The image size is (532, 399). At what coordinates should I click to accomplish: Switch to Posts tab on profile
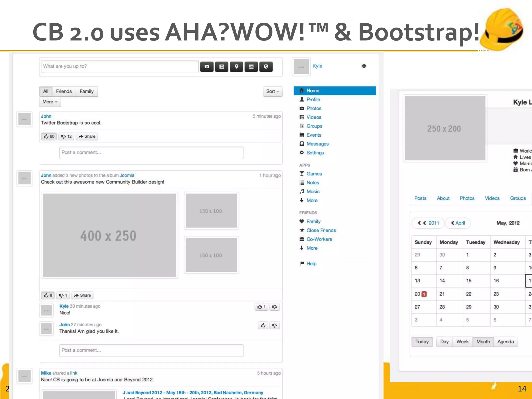(420, 198)
